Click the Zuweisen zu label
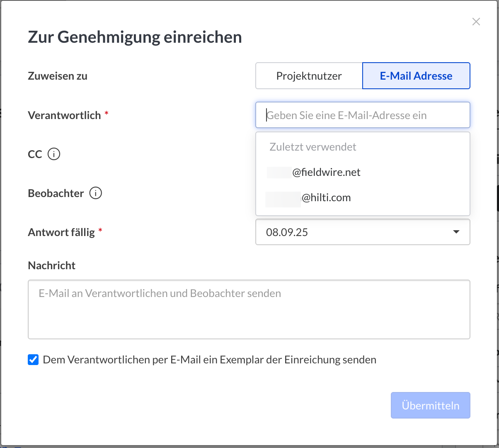Screen dimensions: 499x448 pyautogui.click(x=58, y=76)
